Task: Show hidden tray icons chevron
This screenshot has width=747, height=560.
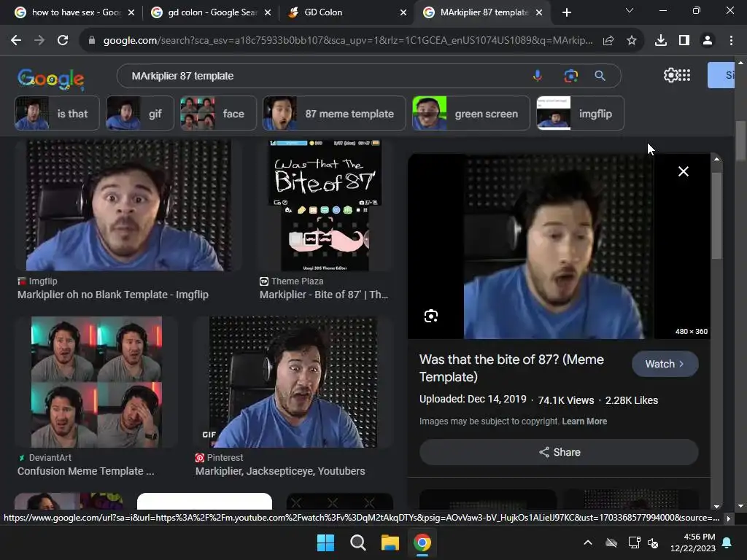Action: 588,542
